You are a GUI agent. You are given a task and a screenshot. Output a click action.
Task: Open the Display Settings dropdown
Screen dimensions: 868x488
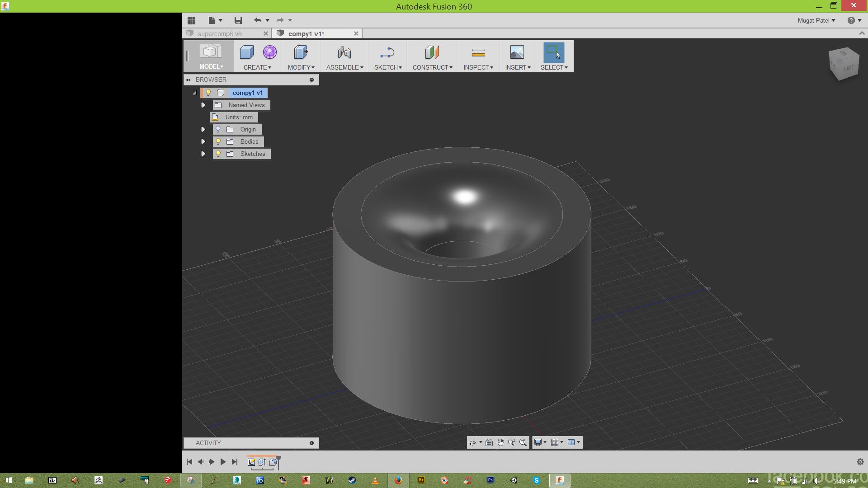(x=541, y=442)
